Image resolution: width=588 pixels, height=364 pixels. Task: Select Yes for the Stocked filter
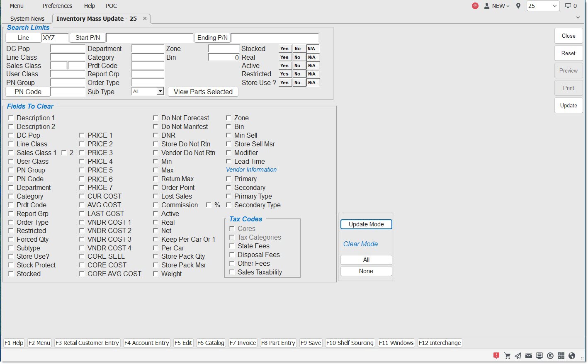[x=284, y=49]
